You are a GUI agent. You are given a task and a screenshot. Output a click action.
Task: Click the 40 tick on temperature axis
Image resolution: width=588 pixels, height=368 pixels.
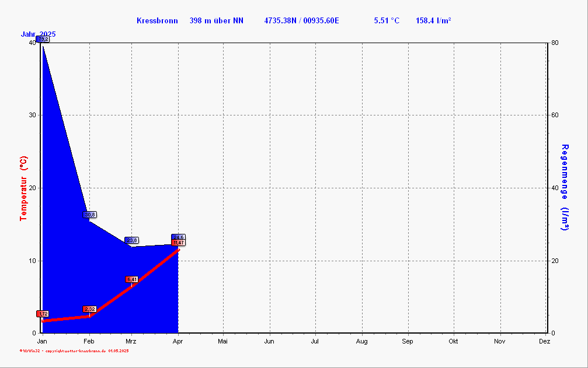32,43
